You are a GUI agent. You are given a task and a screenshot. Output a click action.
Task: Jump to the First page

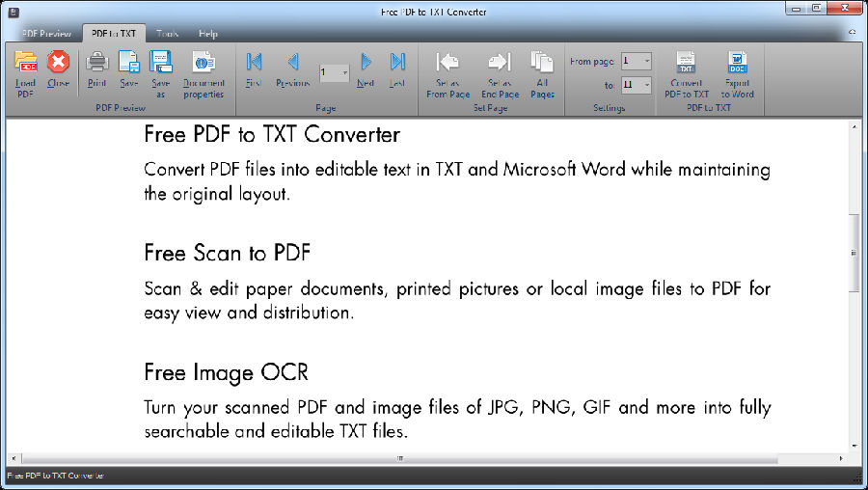pos(254,64)
